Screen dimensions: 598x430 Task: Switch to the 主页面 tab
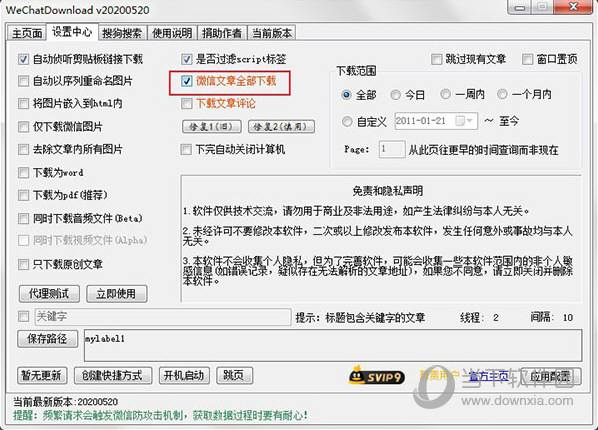pos(27,33)
